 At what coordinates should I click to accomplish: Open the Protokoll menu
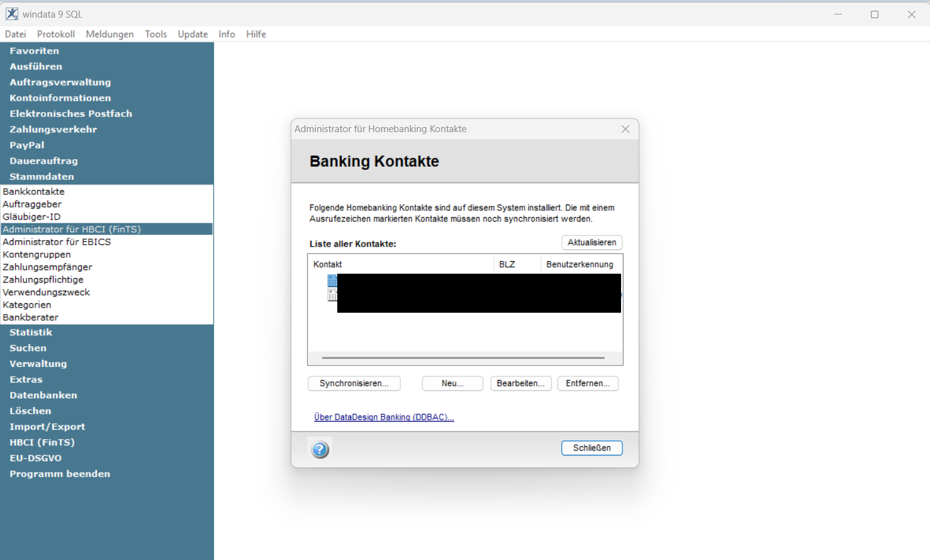[x=56, y=34]
